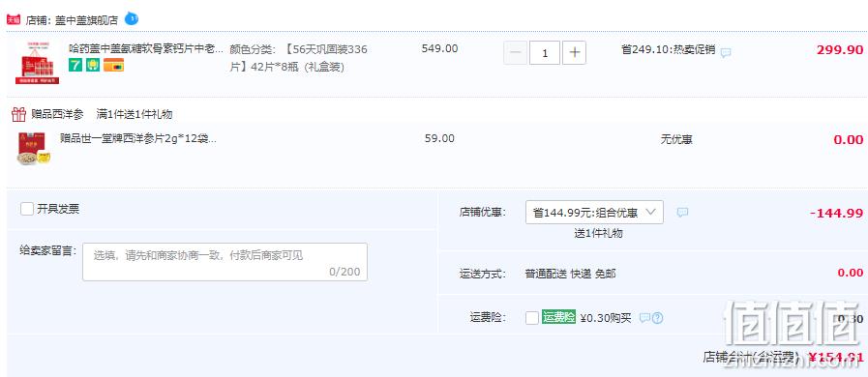Click the 0.00 shipping fee amount
The image size is (868, 377).
click(851, 273)
